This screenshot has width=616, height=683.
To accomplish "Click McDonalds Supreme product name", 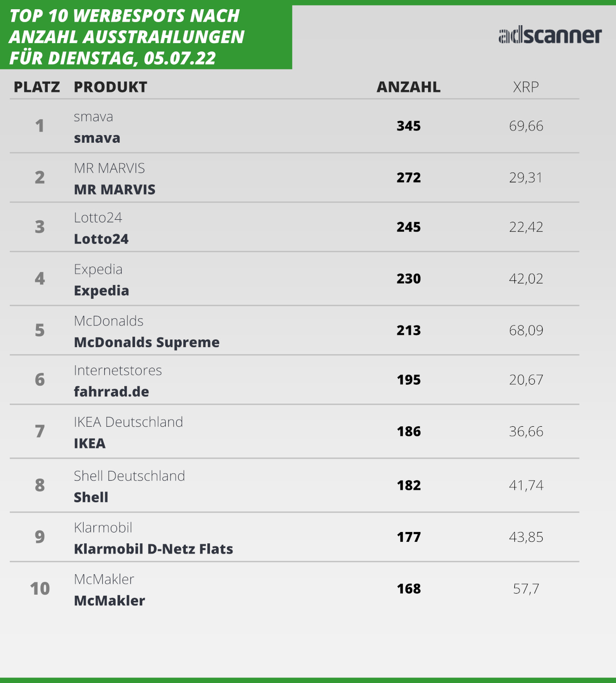I will coord(147,343).
